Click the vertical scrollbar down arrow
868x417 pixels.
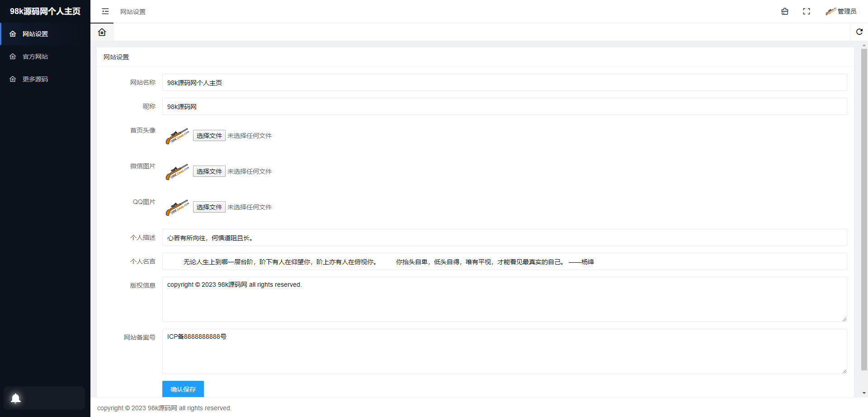click(x=864, y=393)
